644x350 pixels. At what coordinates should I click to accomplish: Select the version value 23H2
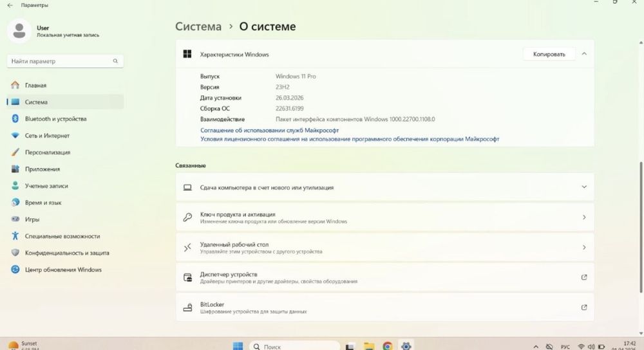pos(283,87)
